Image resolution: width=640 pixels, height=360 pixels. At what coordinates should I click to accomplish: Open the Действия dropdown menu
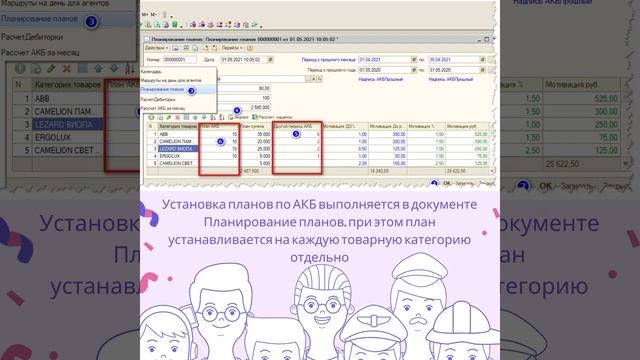[156, 48]
